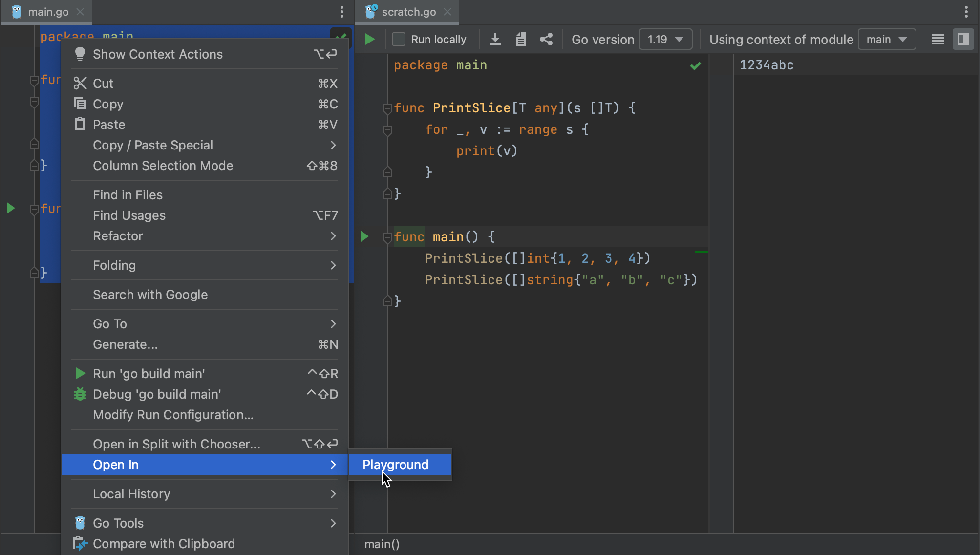Collapse the for loop fold marker
The height and width of the screenshot is (555, 980).
tap(388, 130)
